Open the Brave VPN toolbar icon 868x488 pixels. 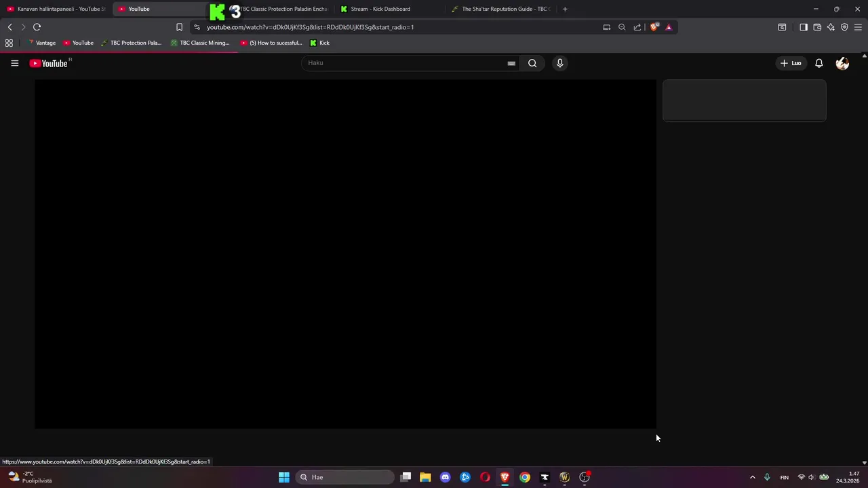[844, 27]
